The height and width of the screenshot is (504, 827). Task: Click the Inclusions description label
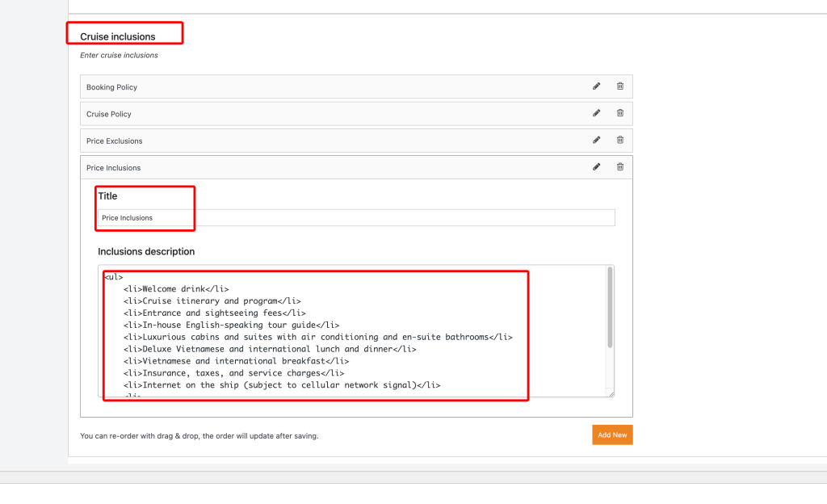[146, 252]
